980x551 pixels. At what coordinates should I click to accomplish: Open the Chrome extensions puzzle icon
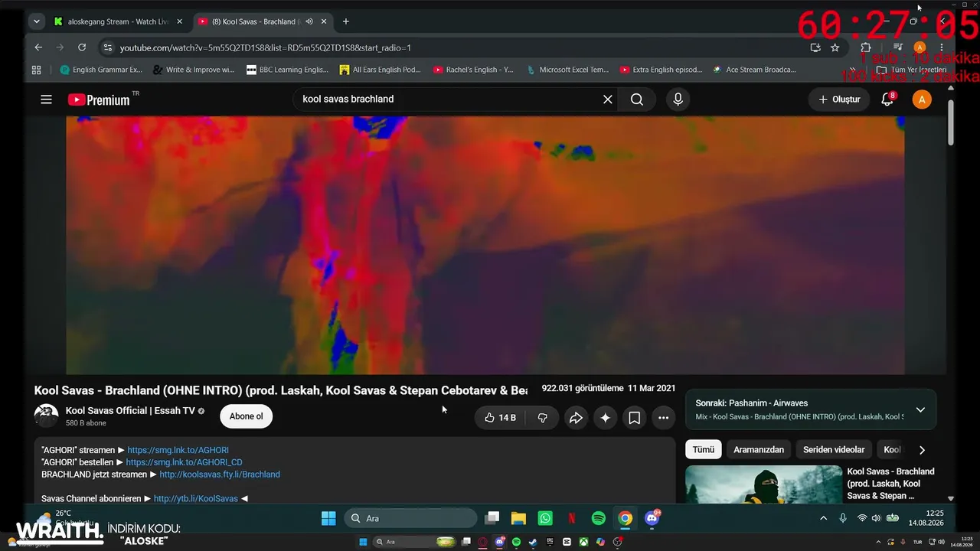coord(866,47)
